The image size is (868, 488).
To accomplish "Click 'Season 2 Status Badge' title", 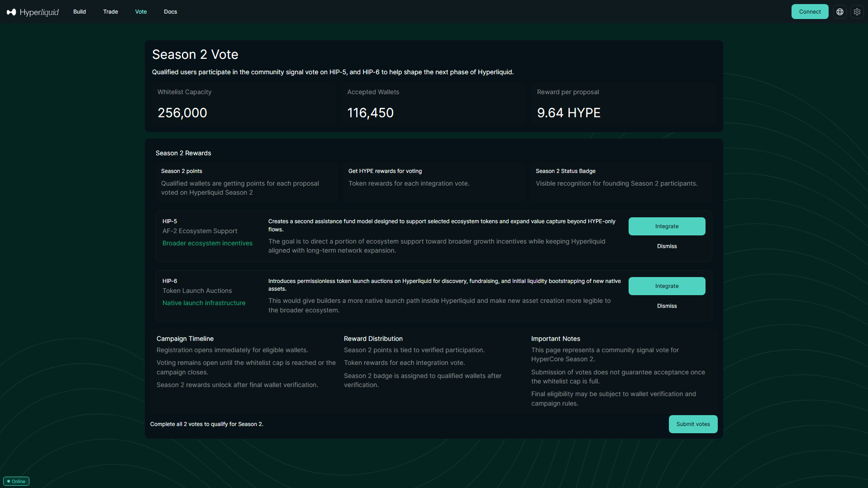I will coord(565,171).
